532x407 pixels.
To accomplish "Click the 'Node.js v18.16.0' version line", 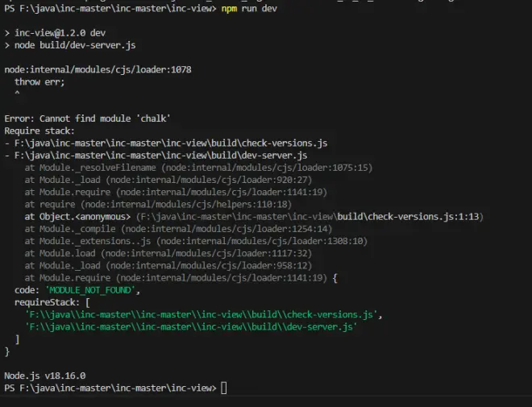I will (x=45, y=376).
